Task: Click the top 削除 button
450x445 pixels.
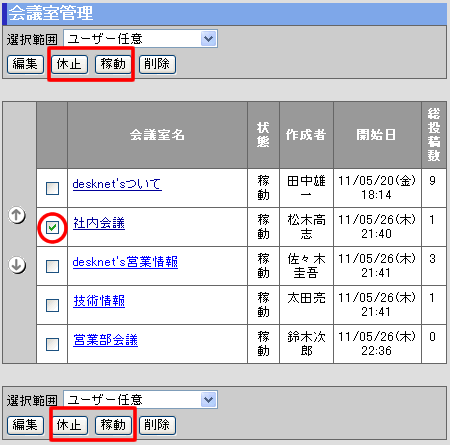Action: coord(157,64)
